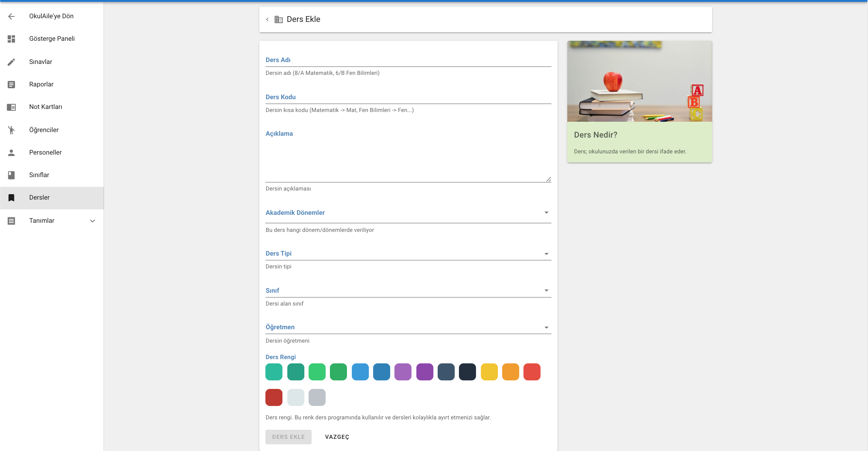Image resolution: width=868 pixels, height=451 pixels.
Task: Click the Açıklama textarea resize handle
Action: pyautogui.click(x=548, y=180)
